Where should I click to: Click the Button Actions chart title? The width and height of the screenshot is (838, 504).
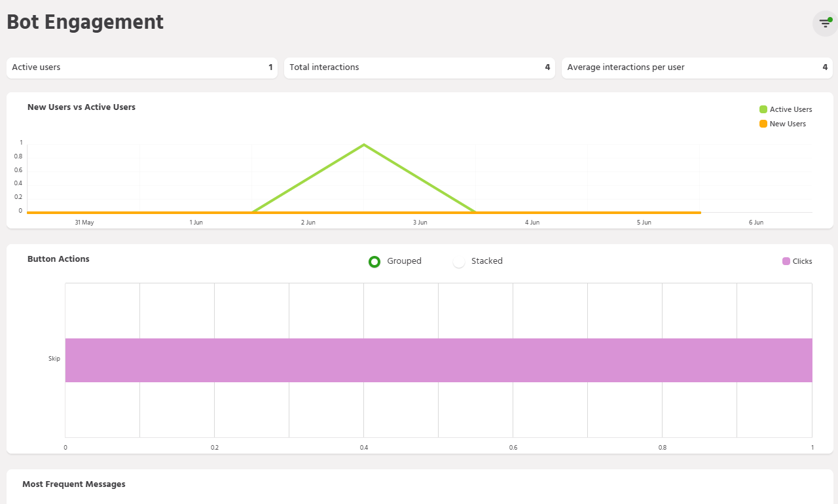(x=58, y=259)
